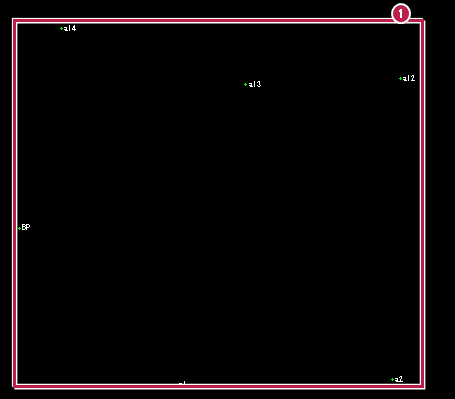The width and height of the screenshot is (455, 399).
Task: Click the bottom-right corner of the red outline
Action: point(422,386)
